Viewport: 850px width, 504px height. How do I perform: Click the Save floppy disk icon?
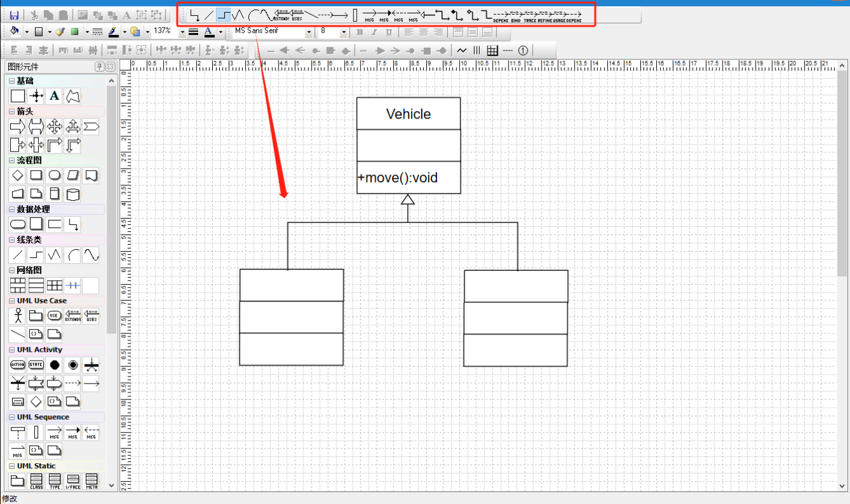(x=14, y=15)
